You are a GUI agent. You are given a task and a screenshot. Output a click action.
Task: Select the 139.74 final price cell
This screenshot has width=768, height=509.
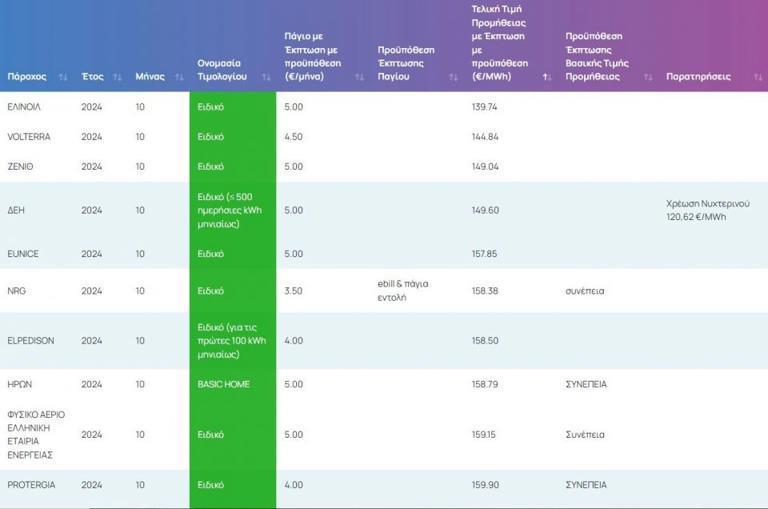[485, 107]
